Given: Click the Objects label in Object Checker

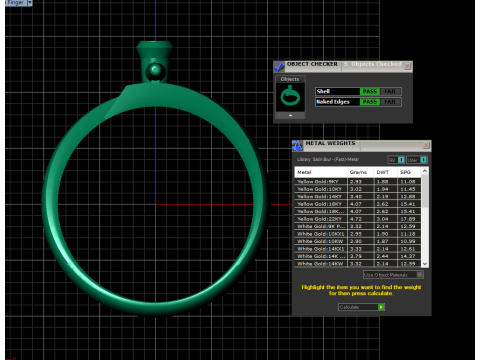Looking at the screenshot, I should coord(290,79).
